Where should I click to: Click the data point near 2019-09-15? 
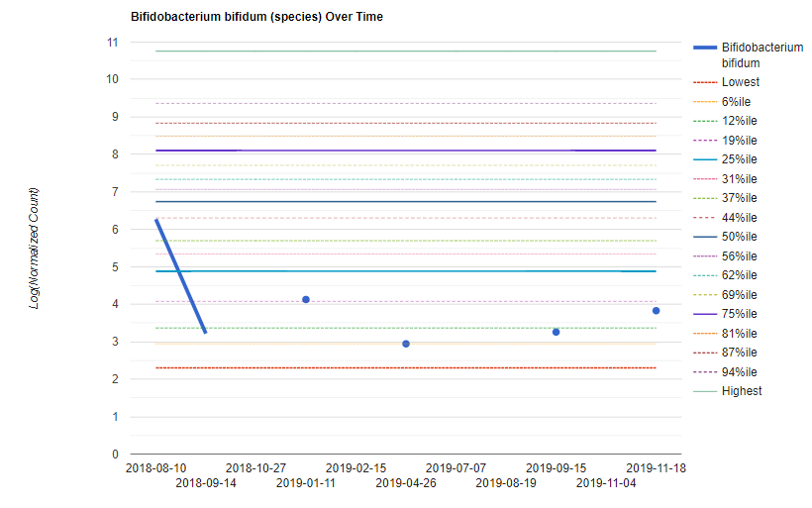(x=557, y=332)
